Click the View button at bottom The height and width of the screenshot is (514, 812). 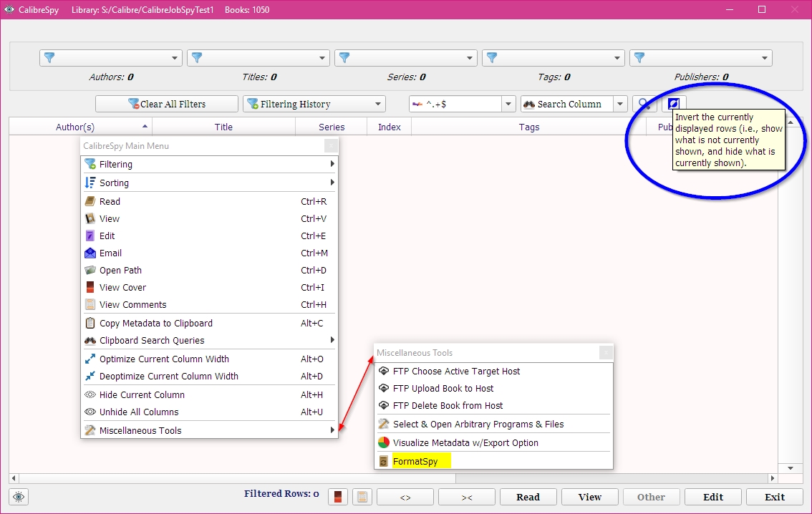590,497
